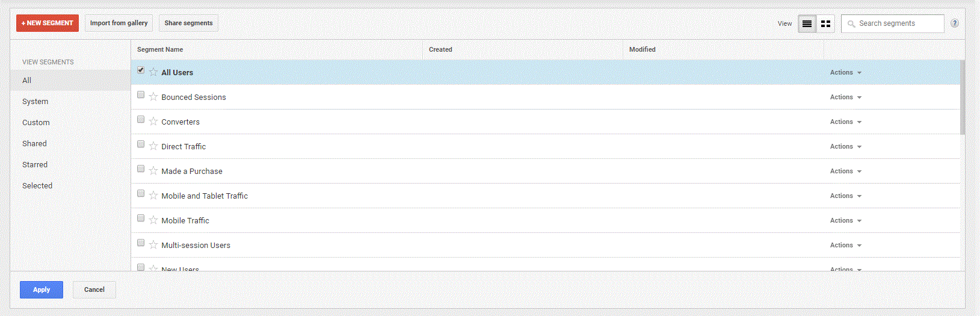The height and width of the screenshot is (316, 980).
Task: Switch to list view layout
Action: pos(807,23)
